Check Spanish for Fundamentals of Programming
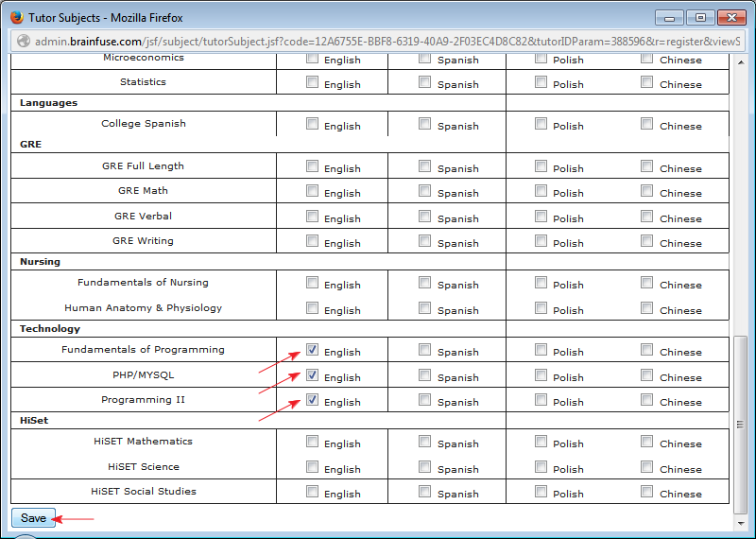Image resolution: width=756 pixels, height=539 pixels. 424,349
